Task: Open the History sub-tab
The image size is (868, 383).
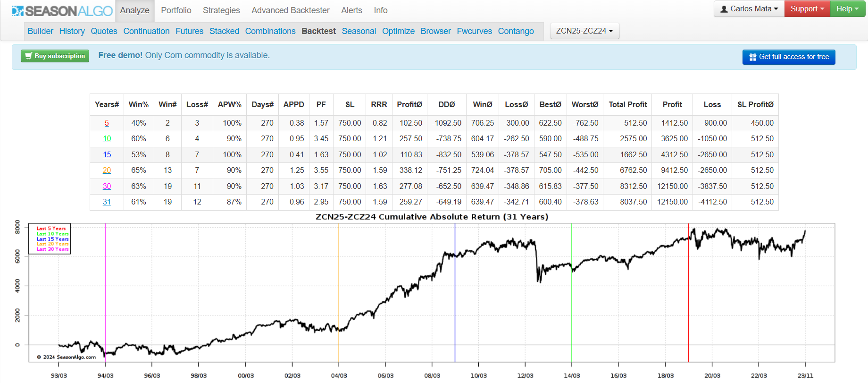Action: click(x=72, y=31)
